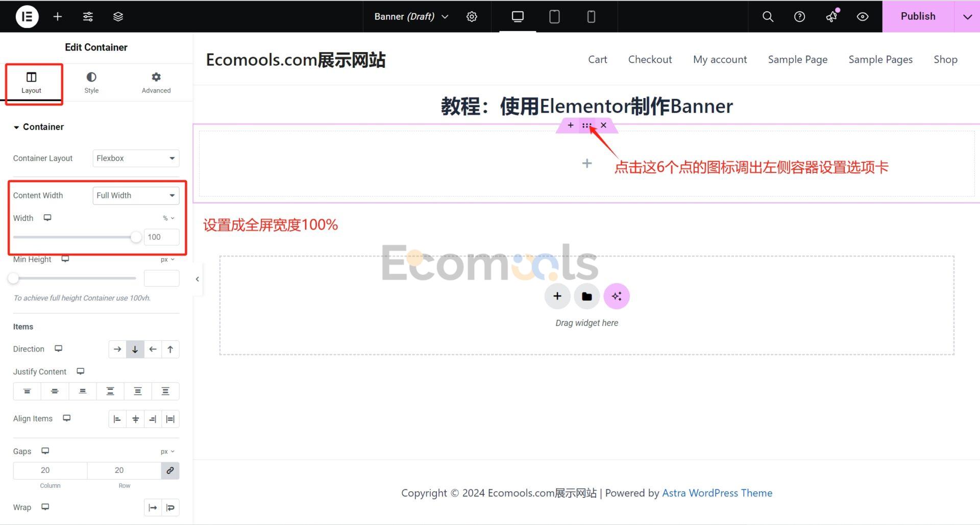Open page settings gear icon

(472, 16)
